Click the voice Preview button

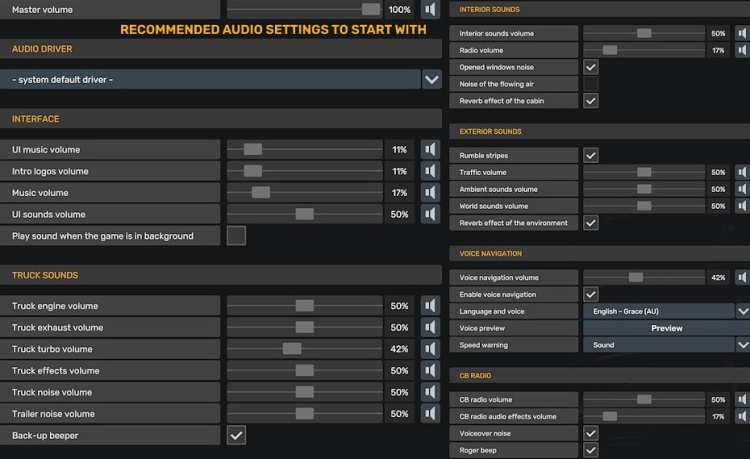tap(666, 328)
